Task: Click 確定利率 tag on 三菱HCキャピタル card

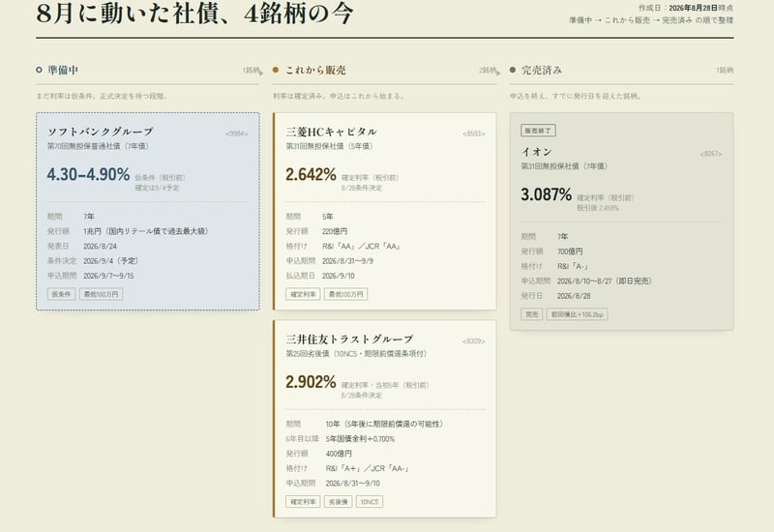Action: click(x=303, y=294)
